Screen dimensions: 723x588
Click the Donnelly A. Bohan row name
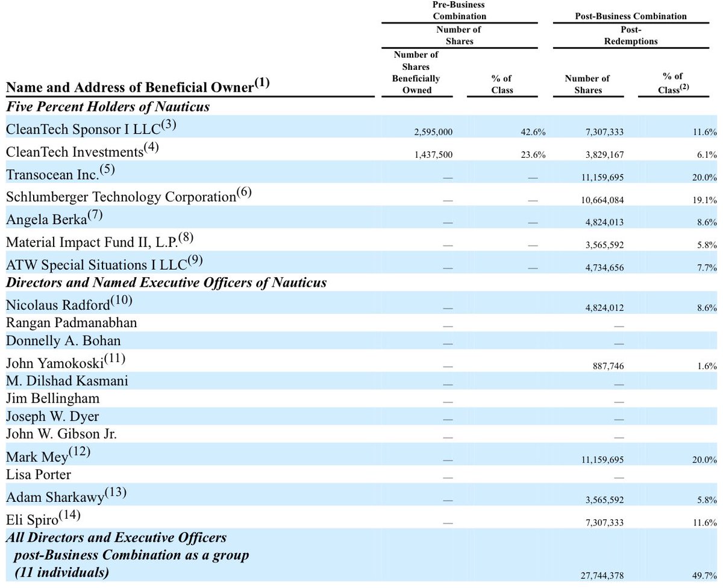click(x=63, y=341)
